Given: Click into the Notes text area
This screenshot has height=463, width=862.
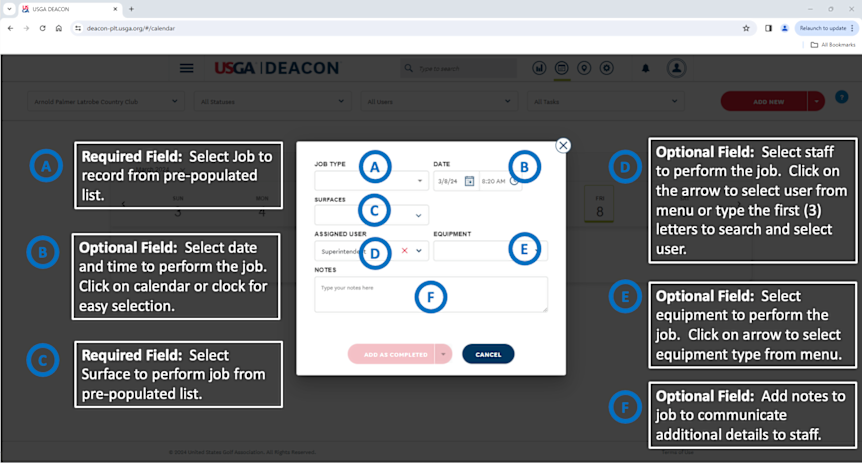Looking at the screenshot, I should [x=431, y=295].
